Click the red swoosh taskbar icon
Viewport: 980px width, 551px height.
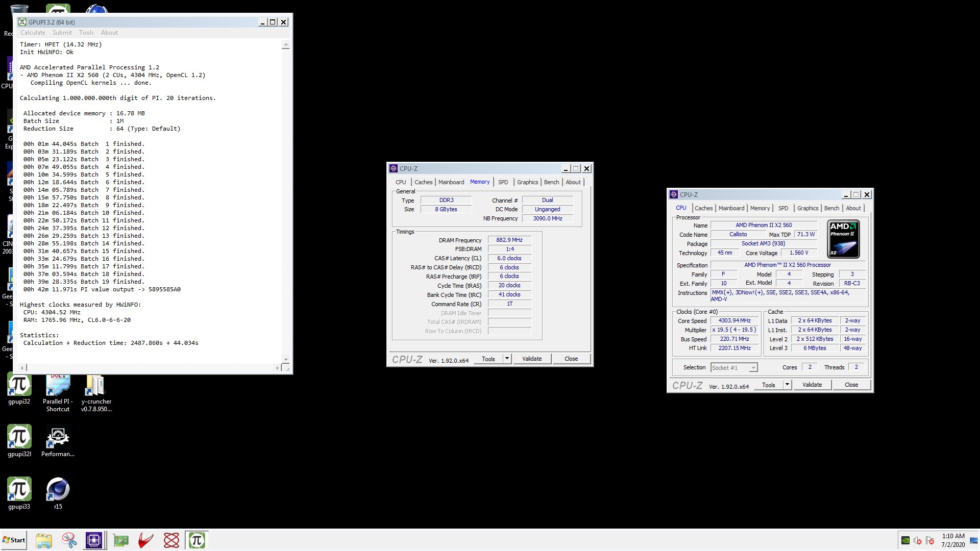pyautogui.click(x=146, y=540)
